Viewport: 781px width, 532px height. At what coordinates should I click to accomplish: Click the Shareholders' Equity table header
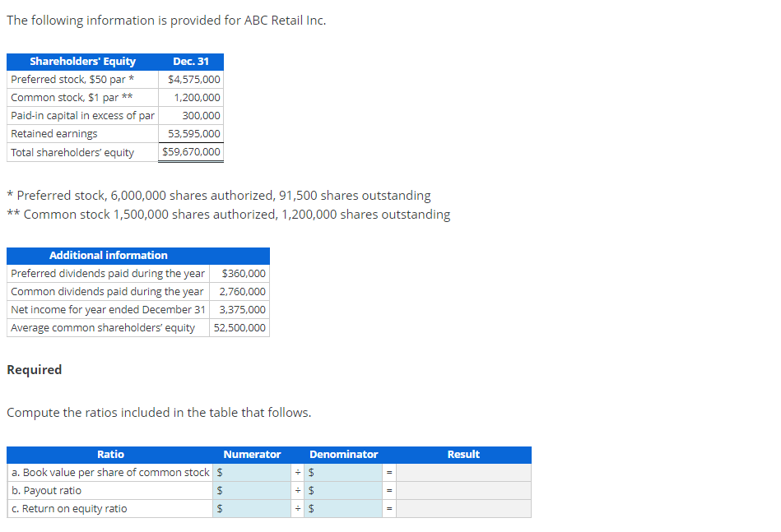tap(80, 62)
